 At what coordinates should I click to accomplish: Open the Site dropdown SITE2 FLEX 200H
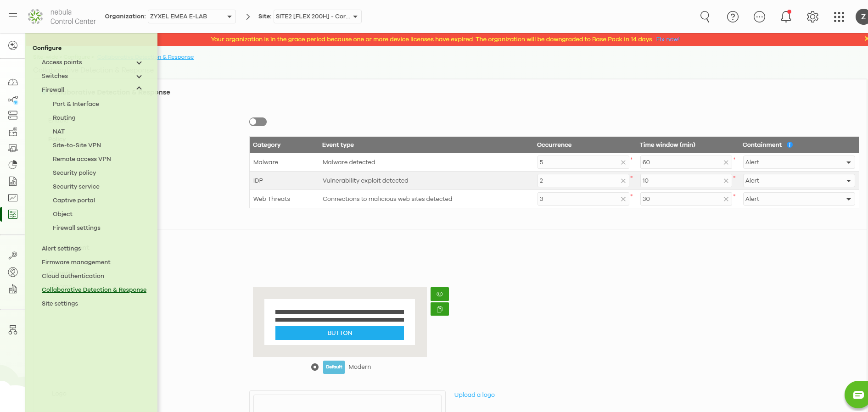click(x=318, y=17)
